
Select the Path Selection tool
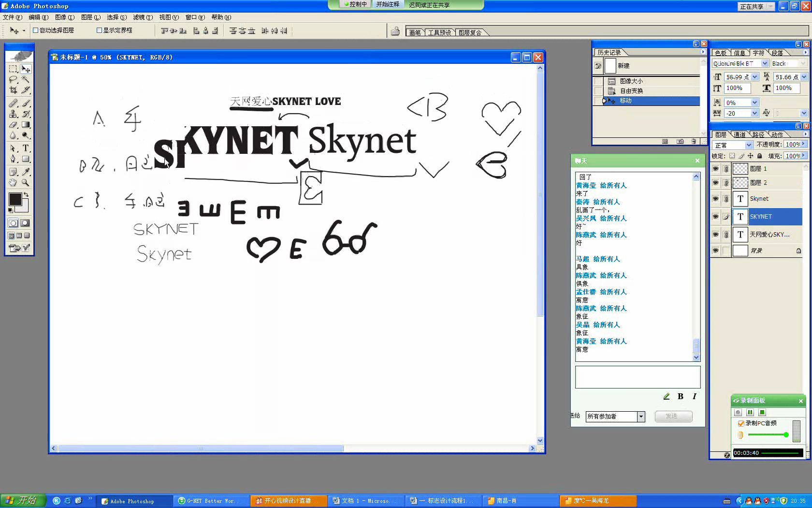tap(13, 148)
